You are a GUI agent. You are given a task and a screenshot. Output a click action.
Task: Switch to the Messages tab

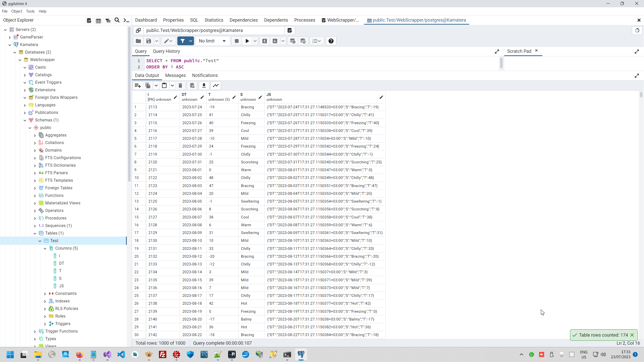click(x=175, y=75)
